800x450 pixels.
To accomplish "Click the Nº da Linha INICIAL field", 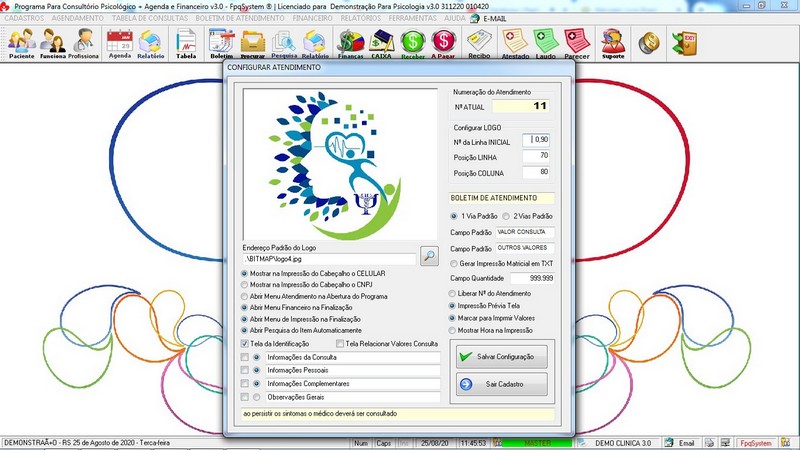I will tap(536, 140).
